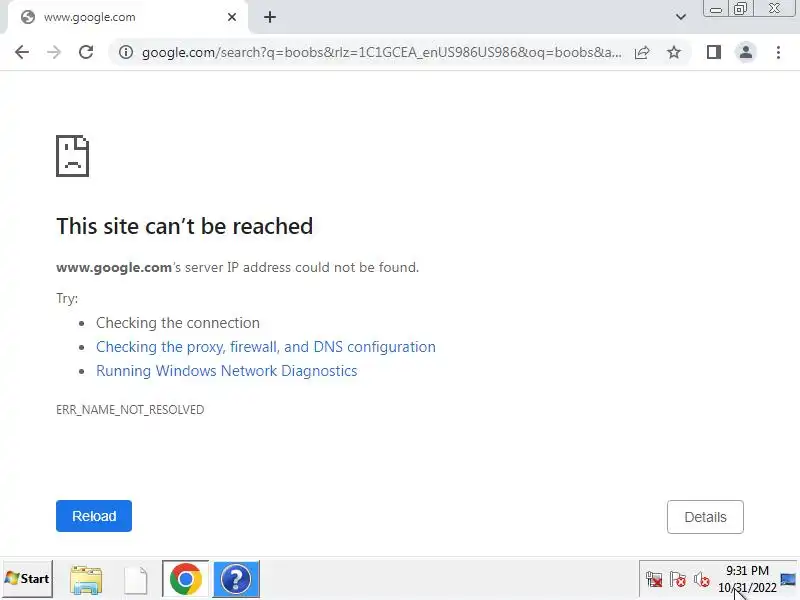This screenshot has height=600, width=800.
Task: Show error Details button
Action: [705, 517]
